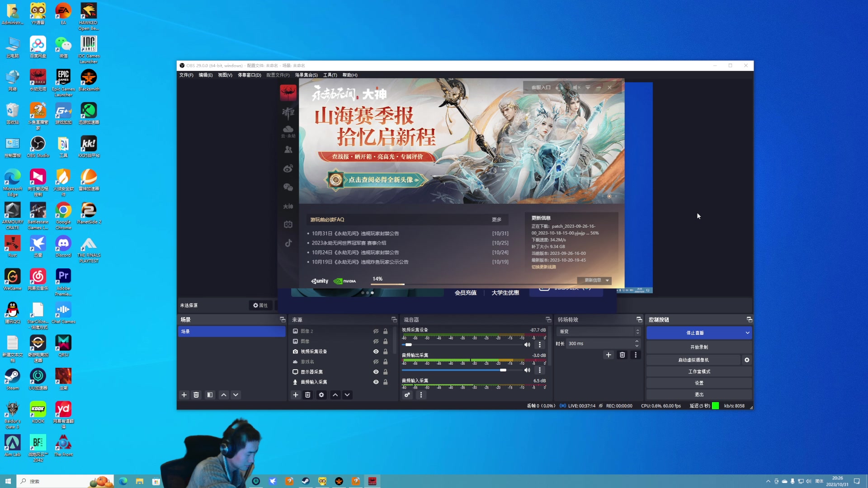Increase transition duration with up stepper
Screen dimensions: 868x488
click(637, 341)
